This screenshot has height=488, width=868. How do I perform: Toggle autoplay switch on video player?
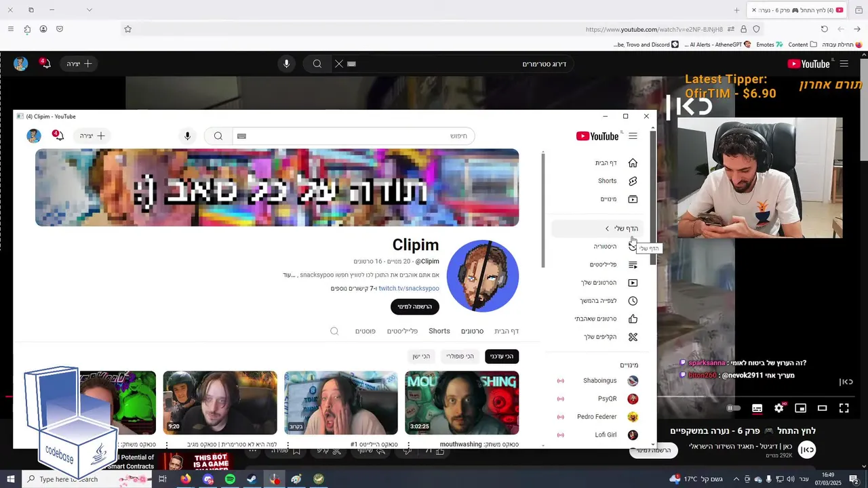click(x=734, y=408)
